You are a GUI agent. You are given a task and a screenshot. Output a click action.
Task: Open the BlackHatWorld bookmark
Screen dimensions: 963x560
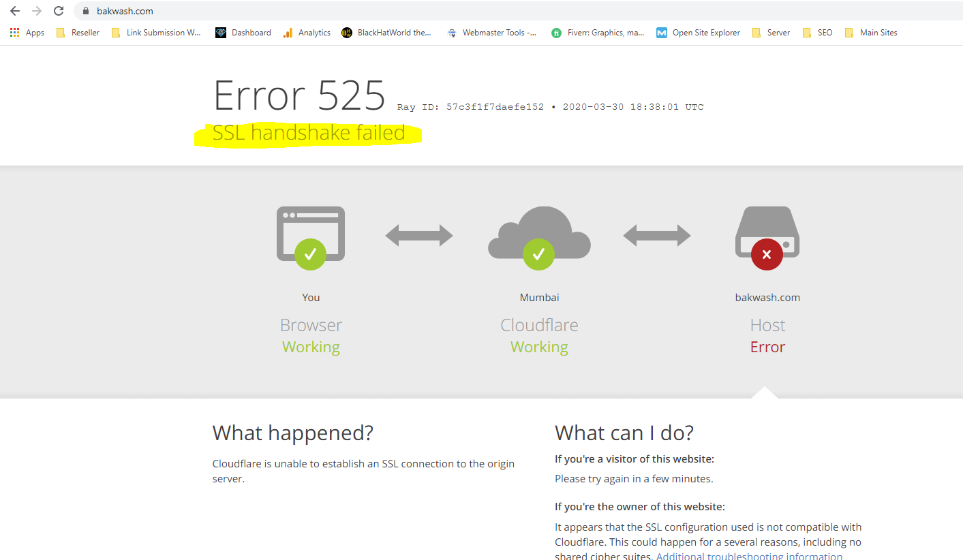[x=386, y=33]
